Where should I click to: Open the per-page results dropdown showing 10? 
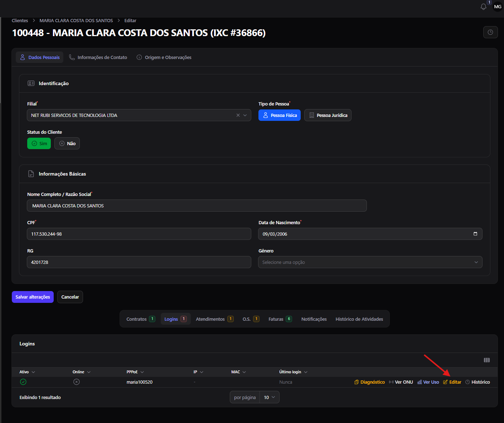pyautogui.click(x=270, y=397)
